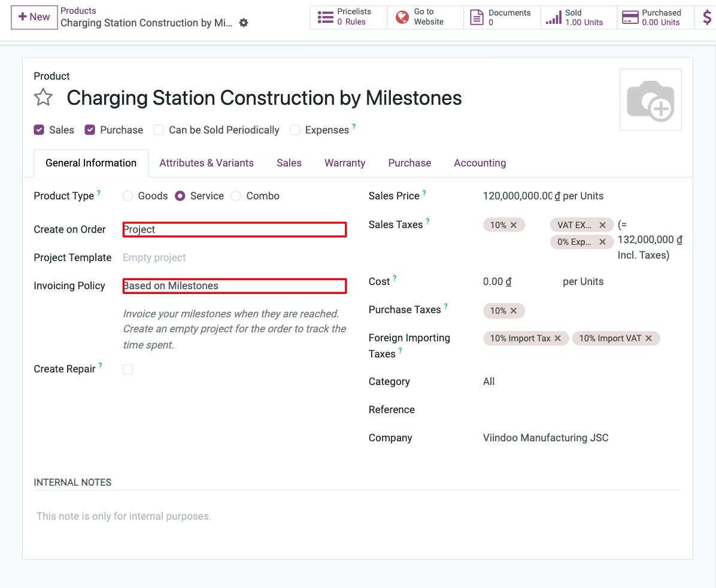Open Category dropdown showing All

(x=582, y=381)
